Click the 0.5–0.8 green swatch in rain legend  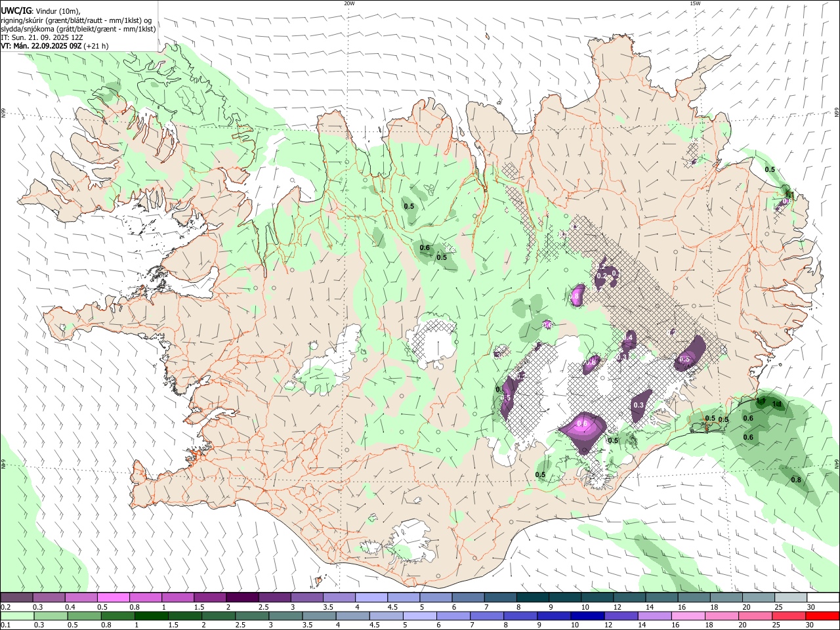(x=84, y=616)
